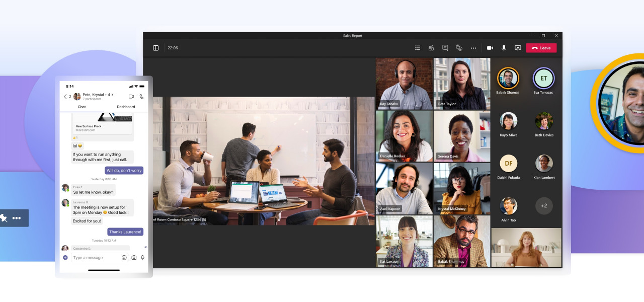Screen dimensions: 644x302
Task: Open the participant list icon in meeting toolbar
Action: pos(418,48)
